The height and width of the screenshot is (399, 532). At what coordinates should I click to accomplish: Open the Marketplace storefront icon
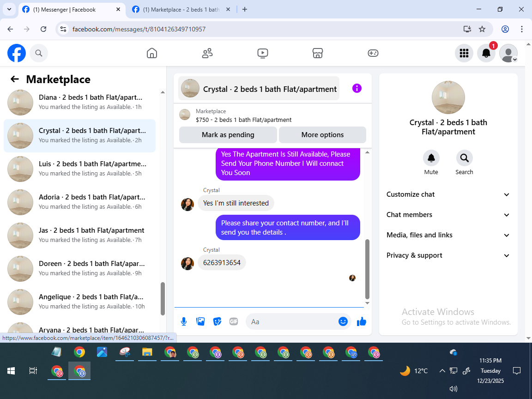pyautogui.click(x=318, y=53)
